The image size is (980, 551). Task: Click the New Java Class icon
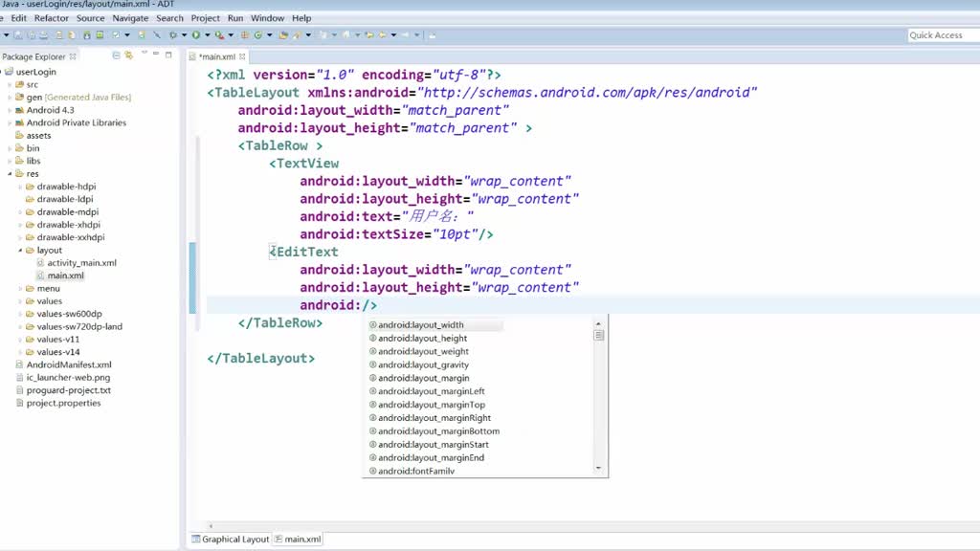click(x=258, y=35)
